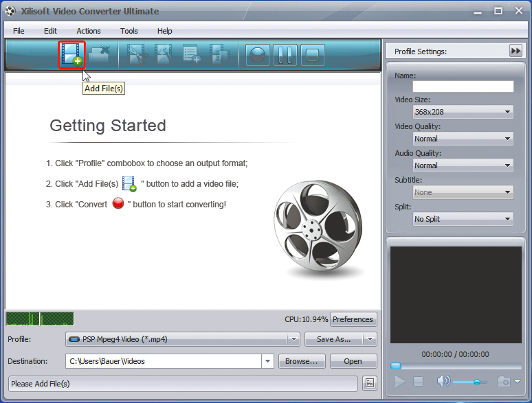Click the Add Profile toolbar icon
Viewport: 532px width, 403px height.
click(x=191, y=55)
